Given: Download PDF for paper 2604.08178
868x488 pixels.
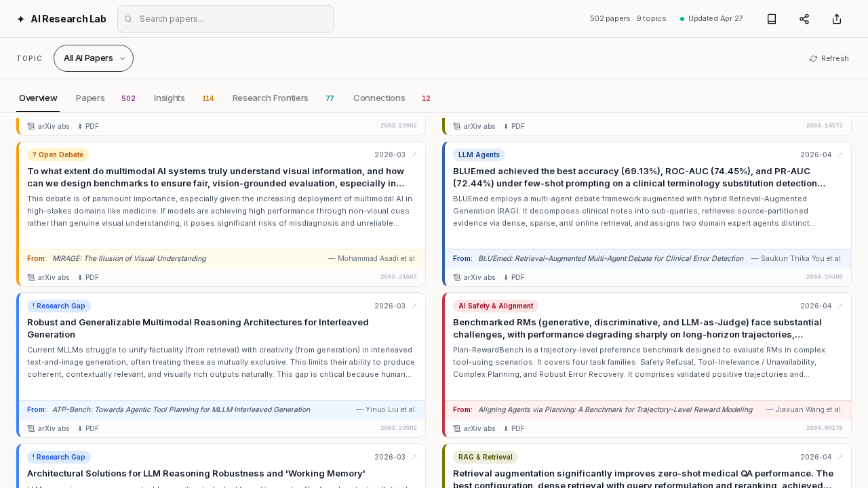Looking at the screenshot, I should (x=514, y=428).
